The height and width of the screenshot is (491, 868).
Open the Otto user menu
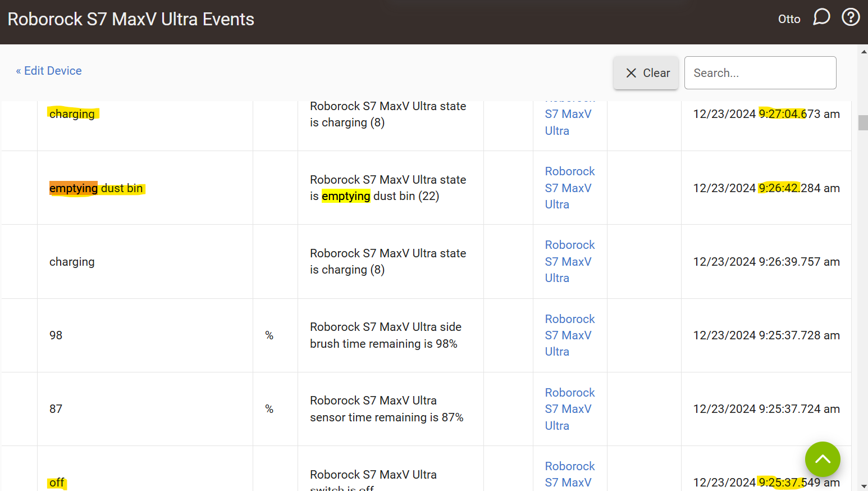(x=789, y=19)
